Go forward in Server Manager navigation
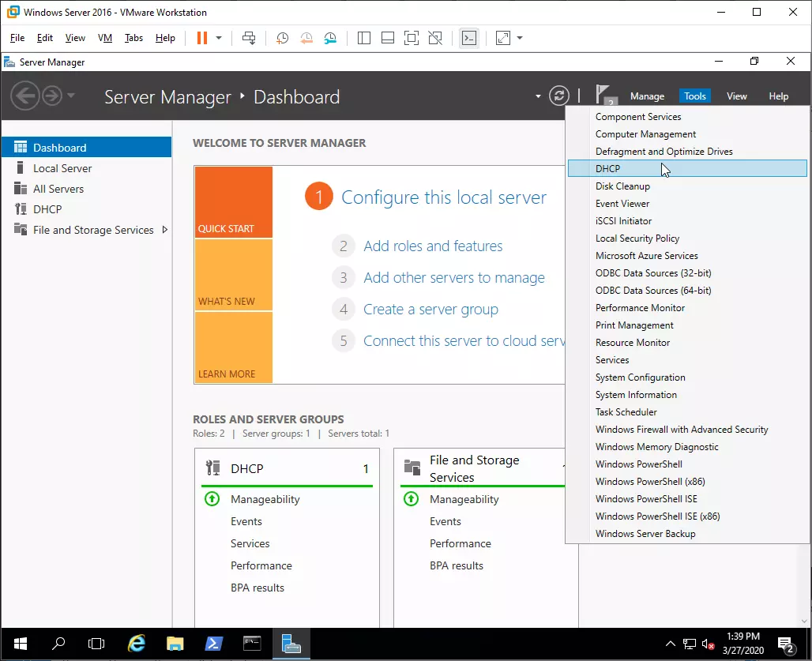Image resolution: width=812 pixels, height=661 pixels. click(x=52, y=96)
